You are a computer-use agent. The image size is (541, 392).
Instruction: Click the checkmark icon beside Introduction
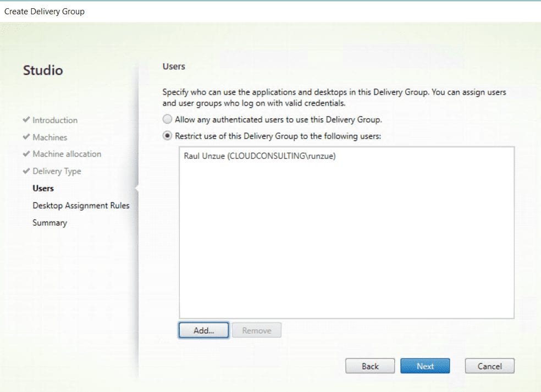[27, 120]
